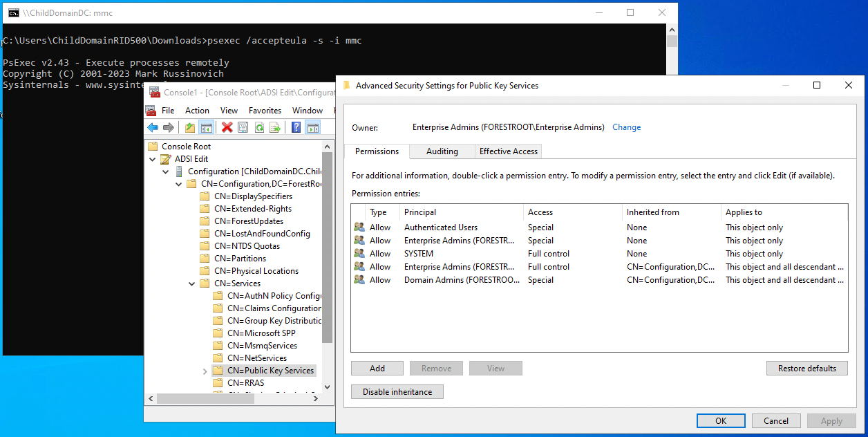868x437 pixels.
Task: Collapse the CN=Services node
Action: [191, 283]
